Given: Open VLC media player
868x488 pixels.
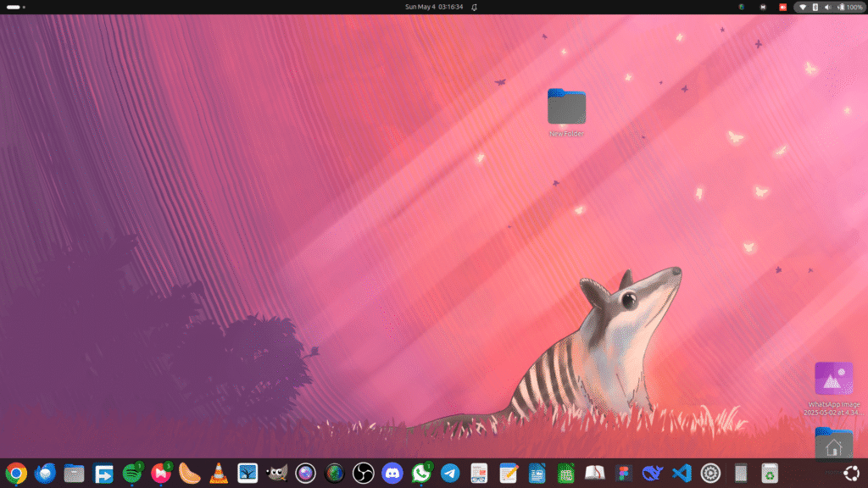Looking at the screenshot, I should 219,474.
